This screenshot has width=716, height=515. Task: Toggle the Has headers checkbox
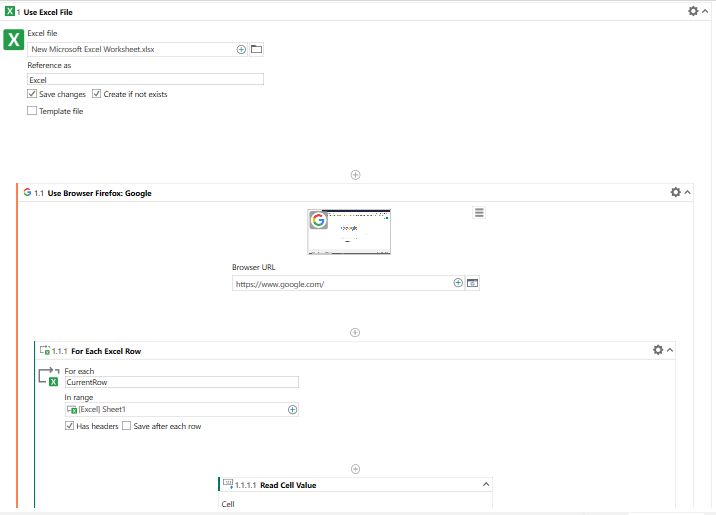(x=69, y=426)
